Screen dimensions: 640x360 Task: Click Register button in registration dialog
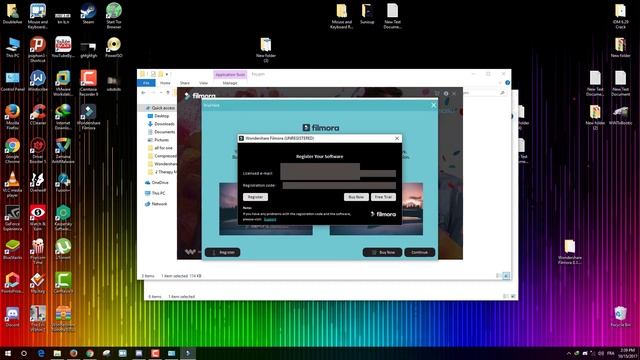(256, 197)
